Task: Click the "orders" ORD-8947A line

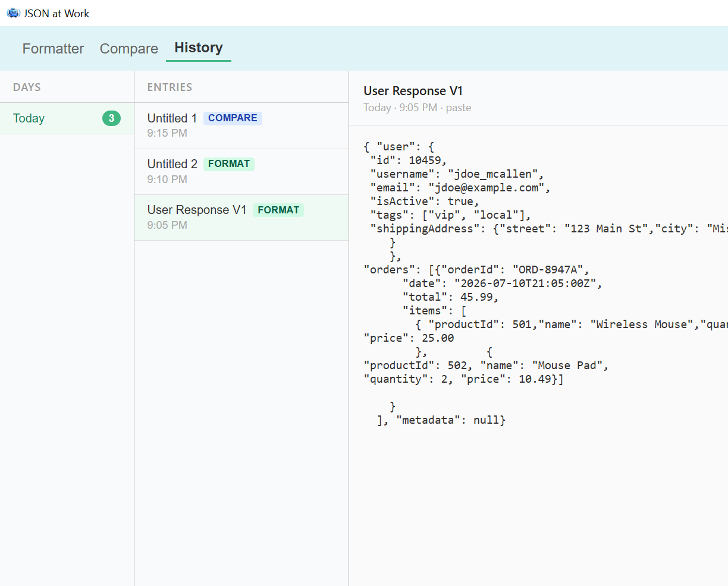Action: pyautogui.click(x=476, y=270)
